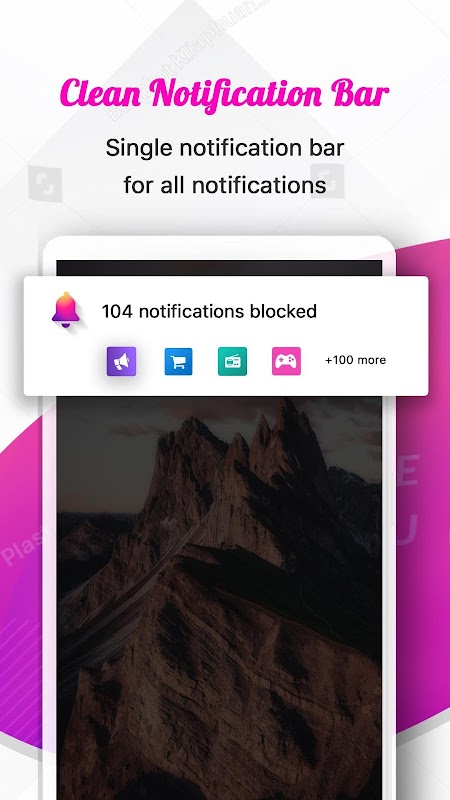Click the 'for all notifications' text line

coord(225,185)
